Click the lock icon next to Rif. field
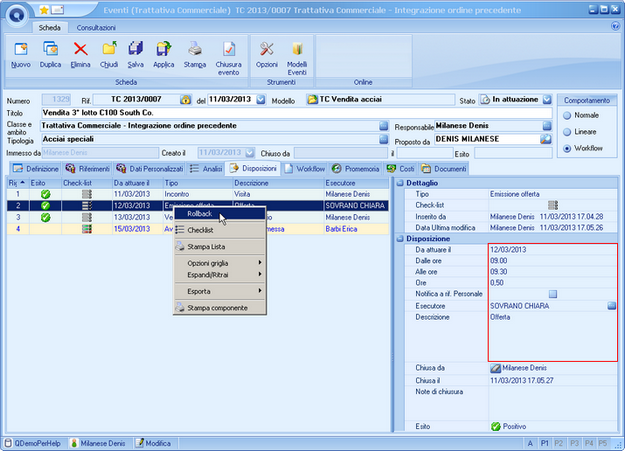 pyautogui.click(x=185, y=100)
